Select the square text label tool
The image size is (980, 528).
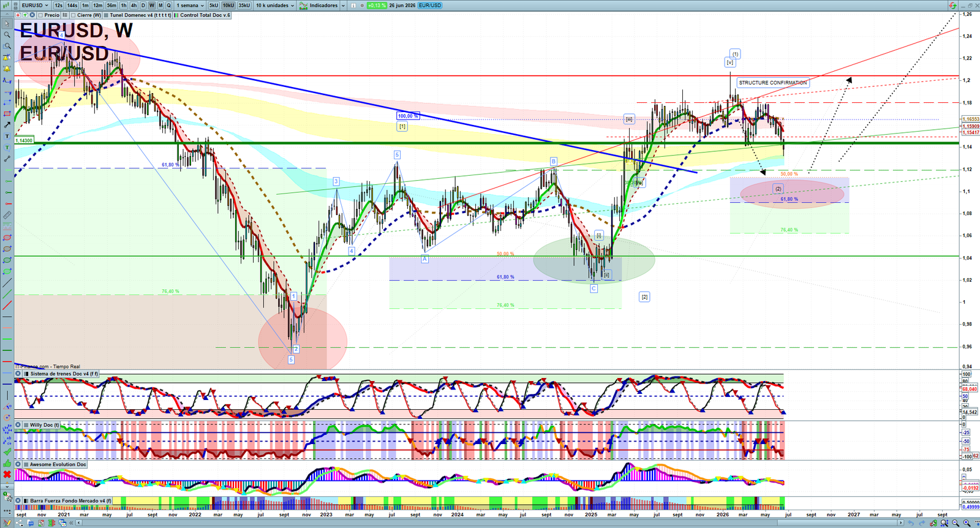7,136
